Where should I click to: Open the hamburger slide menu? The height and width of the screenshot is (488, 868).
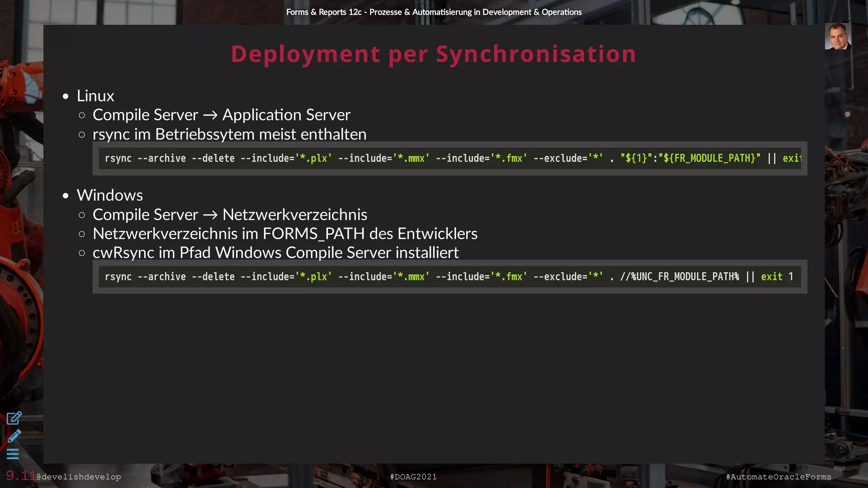click(13, 454)
